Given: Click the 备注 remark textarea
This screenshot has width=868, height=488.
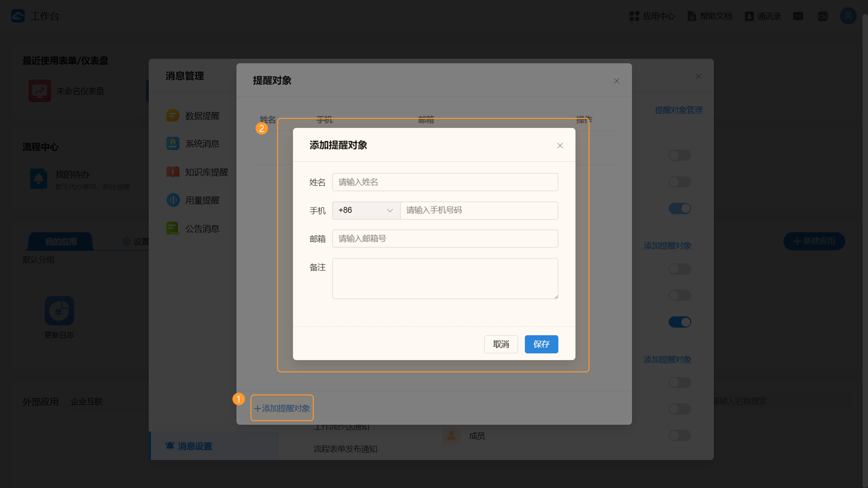Looking at the screenshot, I should pos(445,279).
